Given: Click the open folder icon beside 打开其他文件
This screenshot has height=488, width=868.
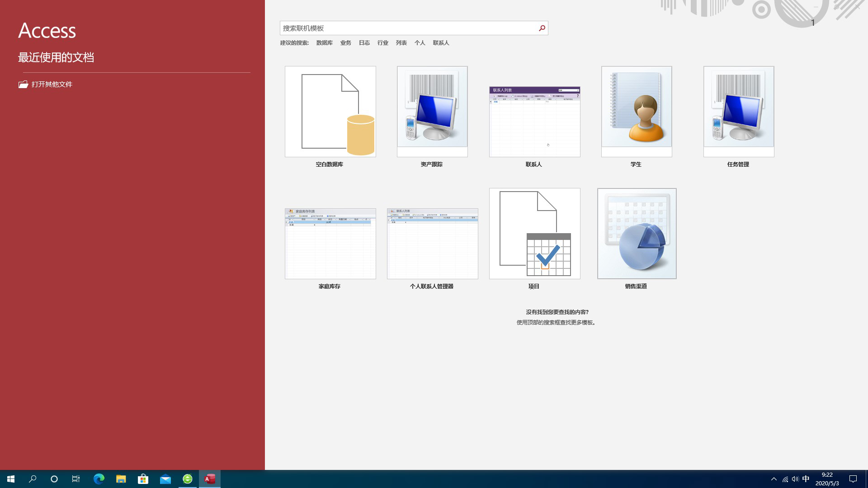Looking at the screenshot, I should pos(23,84).
